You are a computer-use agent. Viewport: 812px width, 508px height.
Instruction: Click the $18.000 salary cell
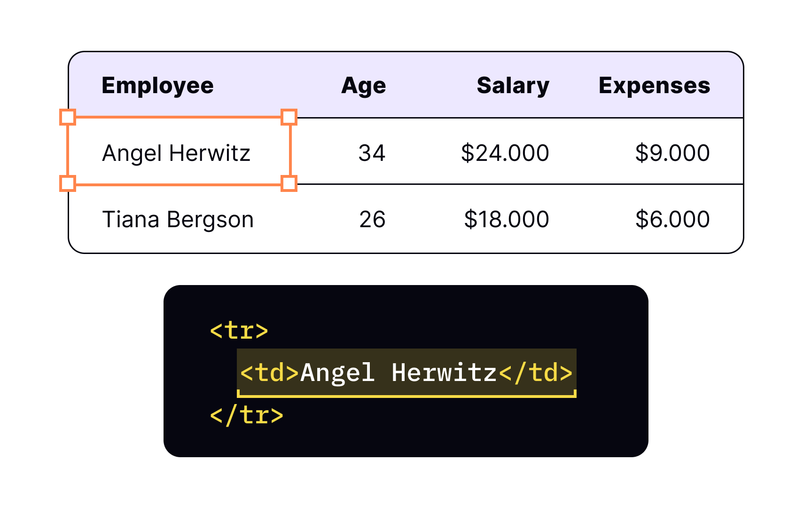point(506,220)
